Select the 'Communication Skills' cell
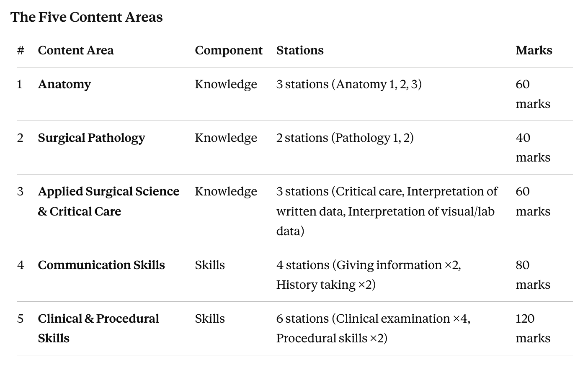This screenshot has height=375, width=588. [101, 265]
